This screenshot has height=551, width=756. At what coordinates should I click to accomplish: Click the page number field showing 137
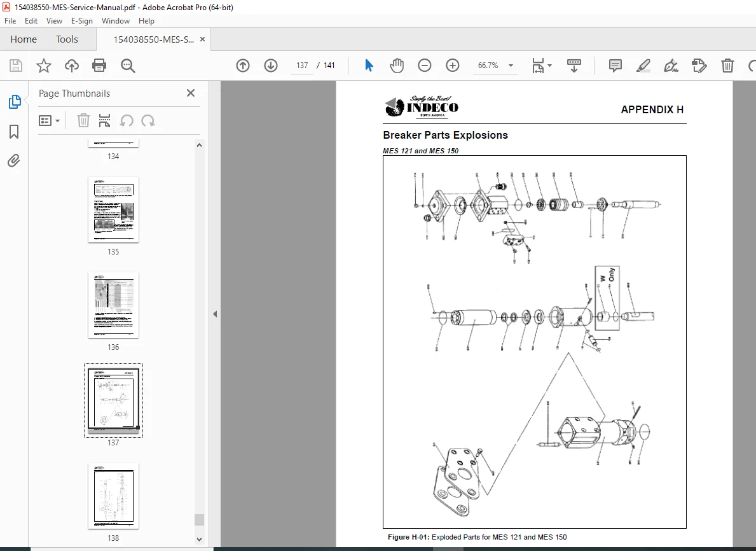[x=302, y=66]
